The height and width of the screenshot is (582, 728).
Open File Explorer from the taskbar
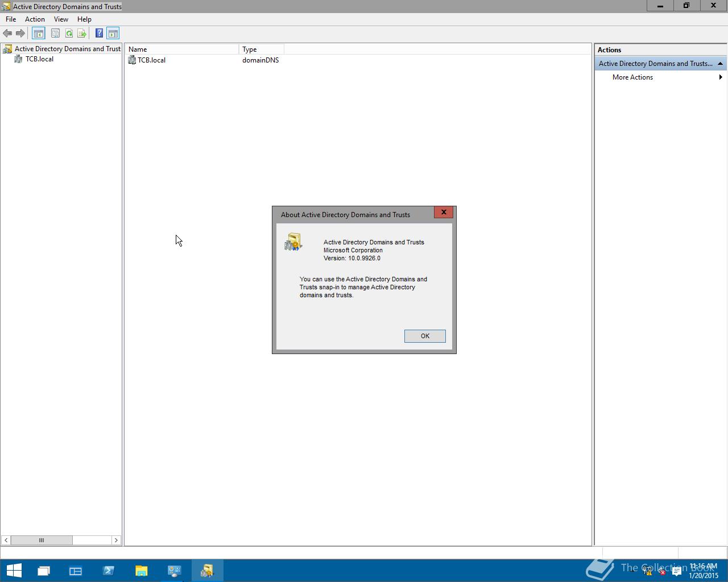pos(142,570)
